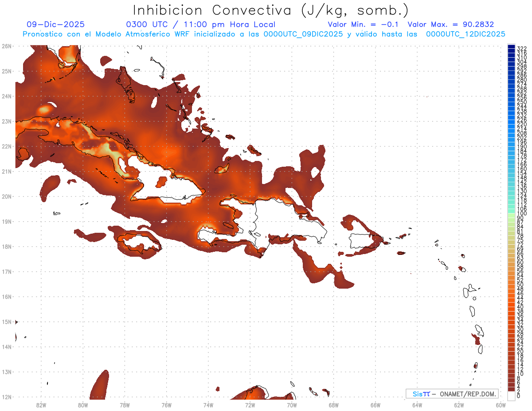Click the colorbar label "20"
Screen dimensions: 532x411
pyautogui.click(x=520, y=351)
